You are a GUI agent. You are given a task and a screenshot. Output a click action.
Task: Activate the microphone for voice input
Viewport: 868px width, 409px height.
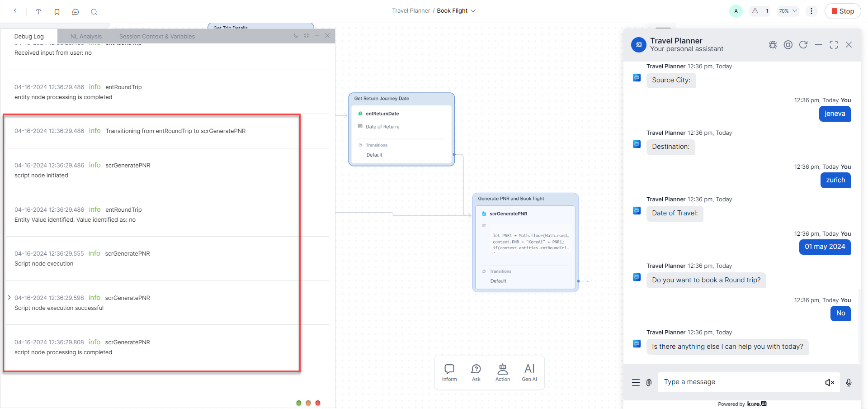click(849, 382)
